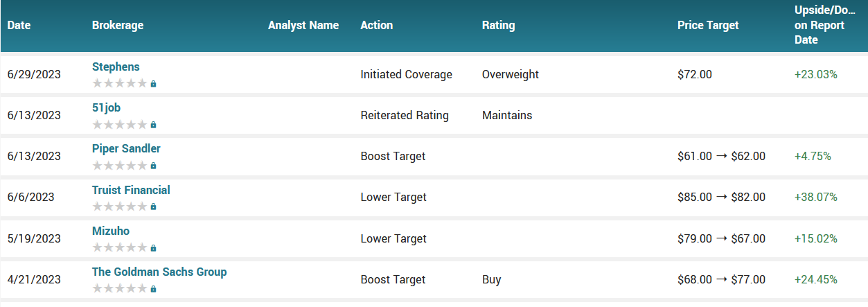Screen dimensions: 868x307
Task: Click the lock icon under Piper Sandler
Action: point(154,166)
